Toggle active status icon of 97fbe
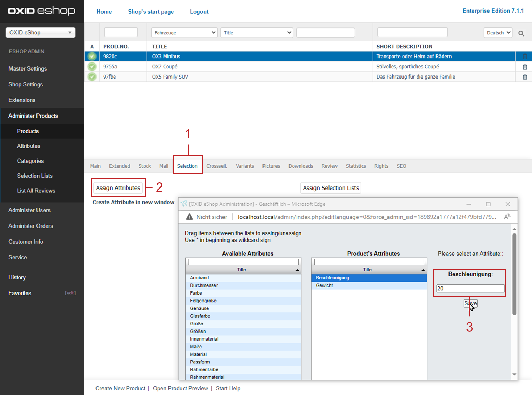532x395 pixels. (x=92, y=77)
